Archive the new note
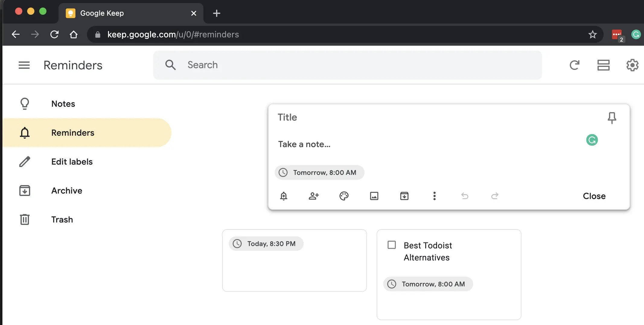 coord(404,196)
